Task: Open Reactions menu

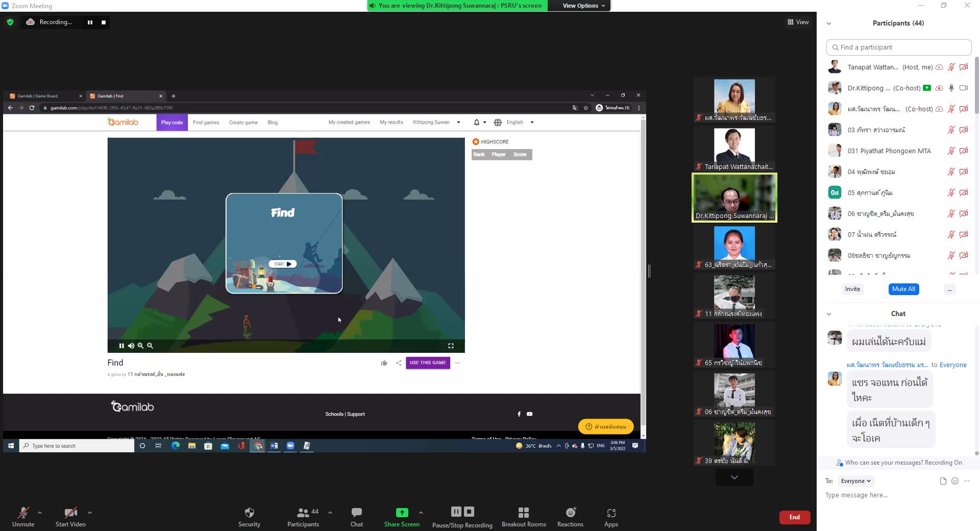Action: point(570,517)
